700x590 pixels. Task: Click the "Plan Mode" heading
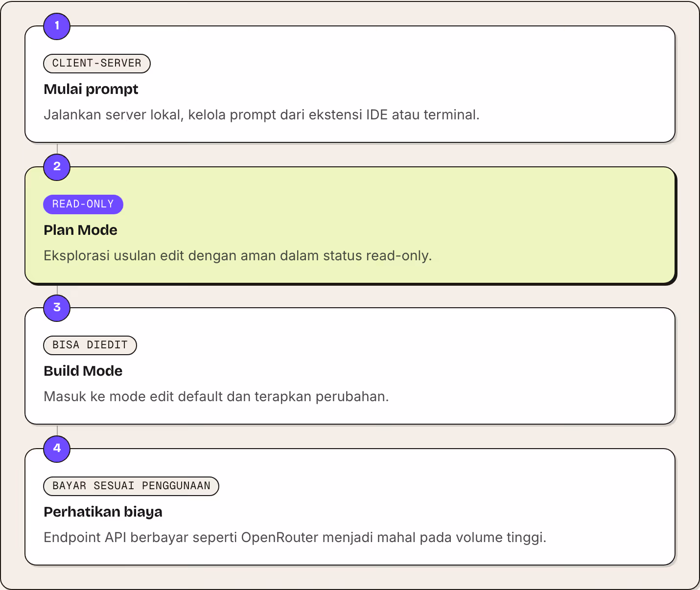point(80,230)
